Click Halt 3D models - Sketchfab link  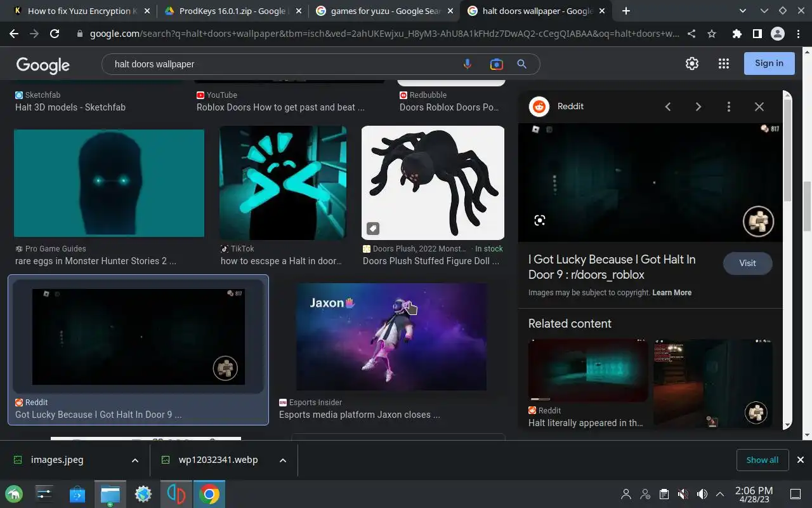click(x=70, y=107)
